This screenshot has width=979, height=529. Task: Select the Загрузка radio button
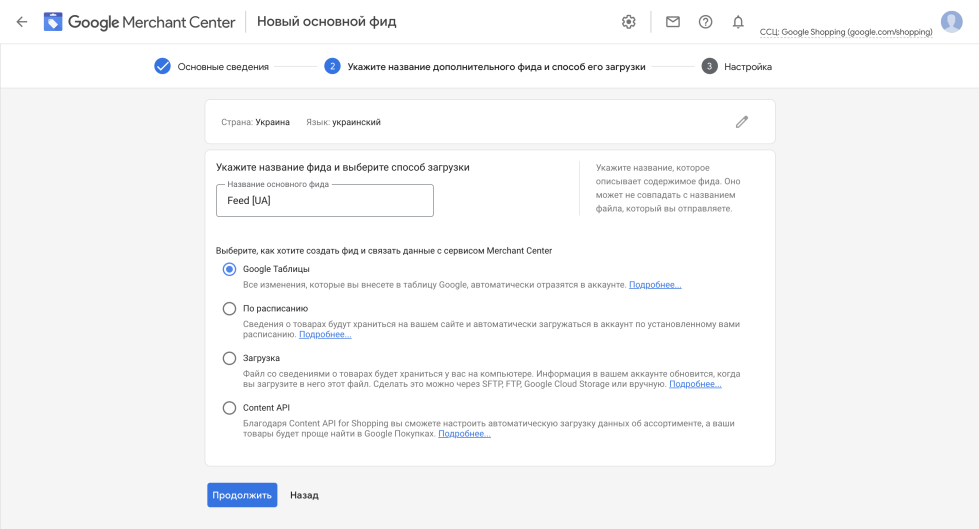click(x=229, y=358)
